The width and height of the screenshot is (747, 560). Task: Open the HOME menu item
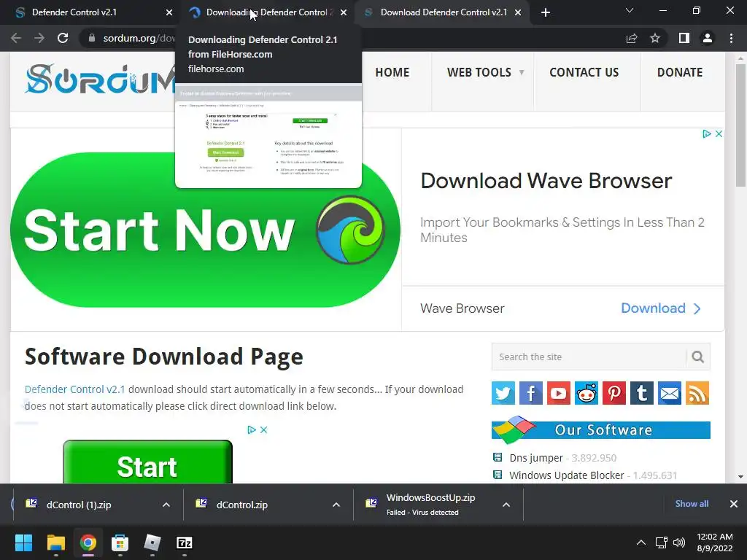392,72
